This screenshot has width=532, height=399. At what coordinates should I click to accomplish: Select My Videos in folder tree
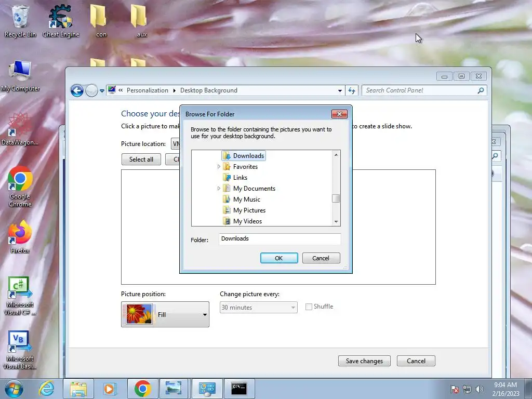(242, 221)
